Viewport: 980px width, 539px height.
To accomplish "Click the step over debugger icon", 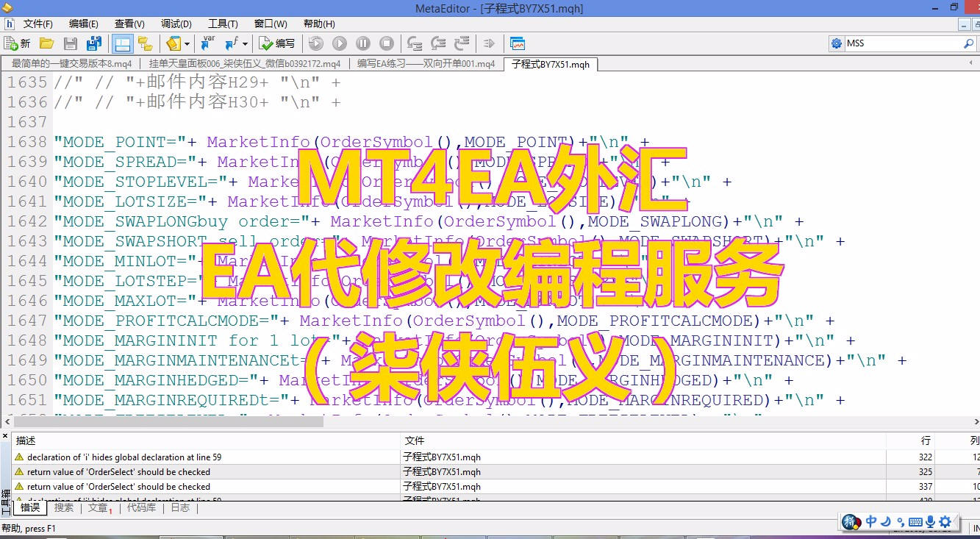I will (x=438, y=43).
